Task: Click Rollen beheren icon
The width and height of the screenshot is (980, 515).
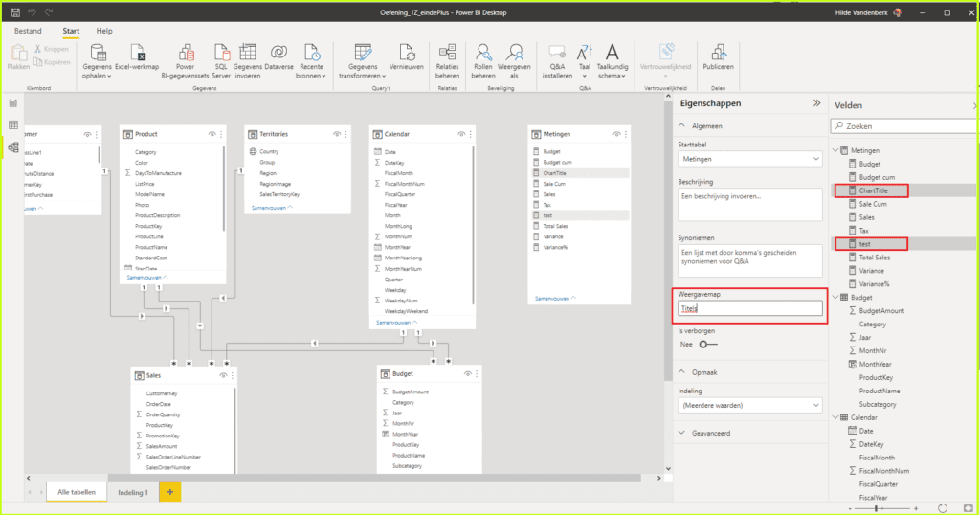Action: coord(483,61)
